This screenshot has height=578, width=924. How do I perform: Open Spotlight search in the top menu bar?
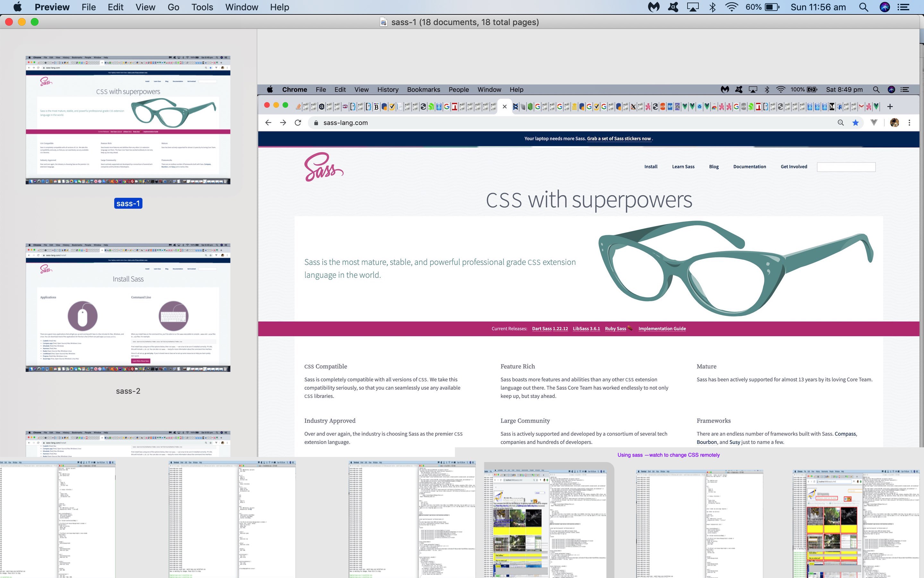[864, 7]
